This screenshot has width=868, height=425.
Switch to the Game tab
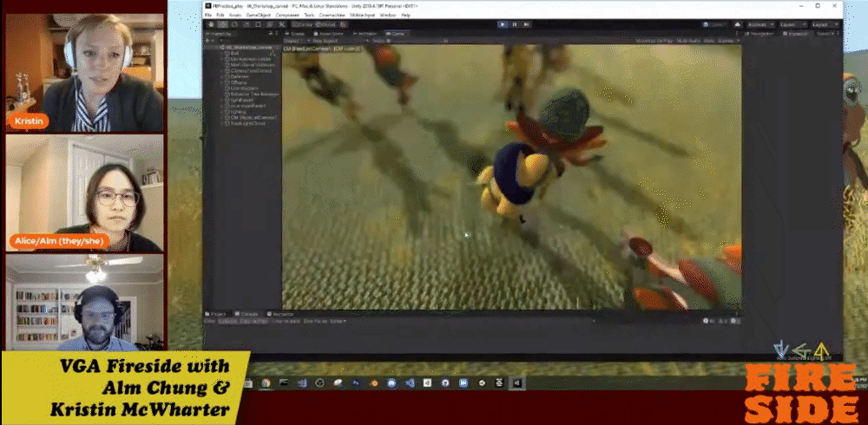[x=395, y=34]
